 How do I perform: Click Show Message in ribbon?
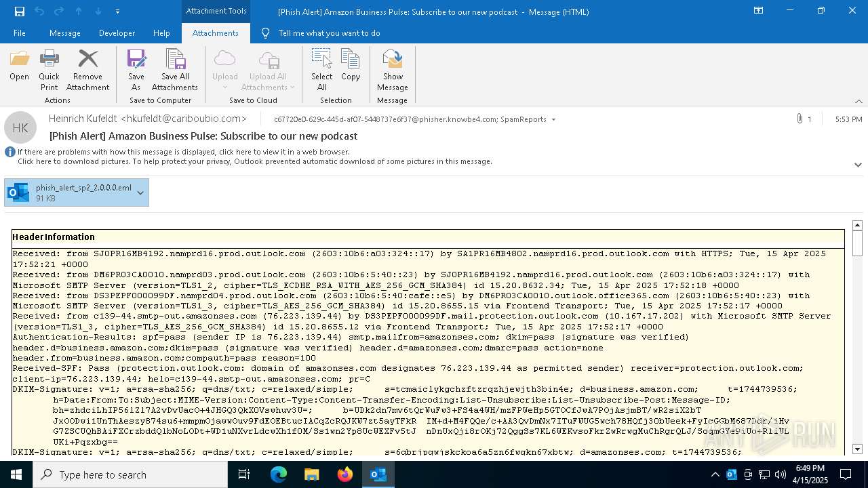393,70
